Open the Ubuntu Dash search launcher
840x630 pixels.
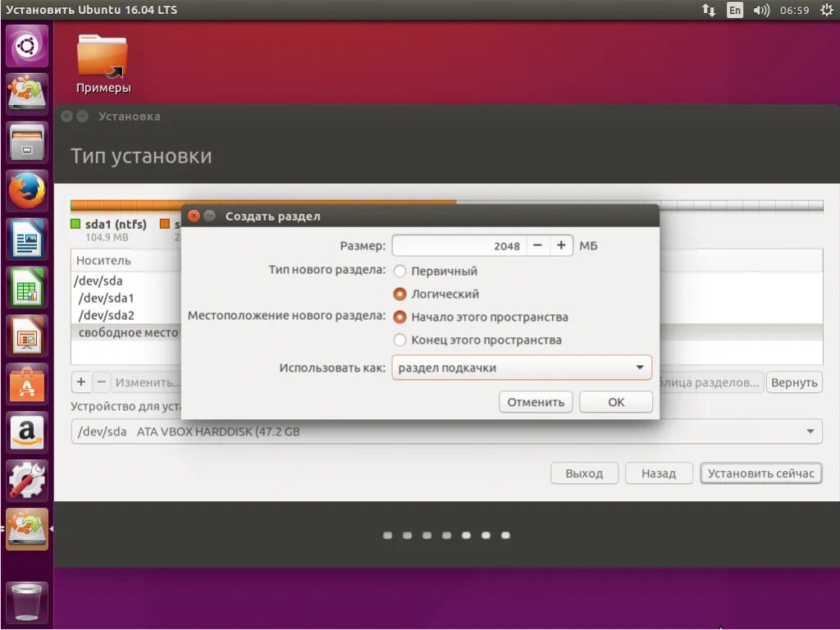27,46
